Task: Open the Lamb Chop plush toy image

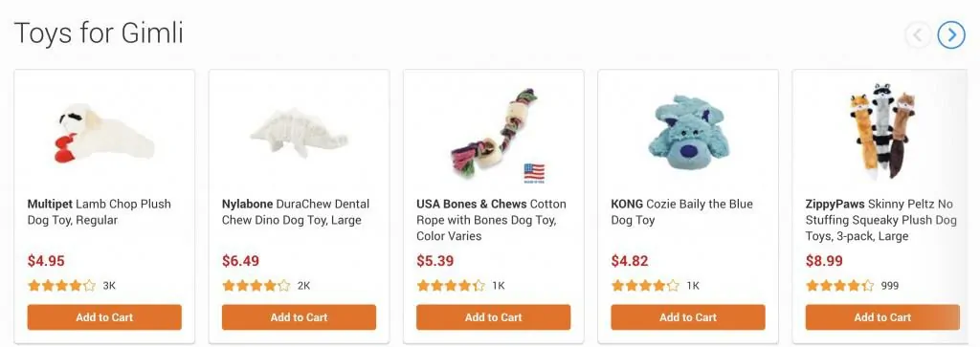Action: coord(104,133)
